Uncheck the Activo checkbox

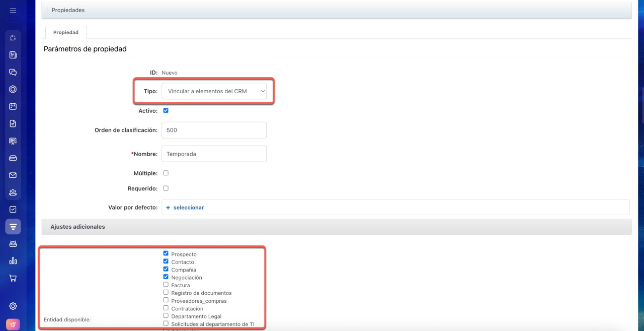pos(166,110)
